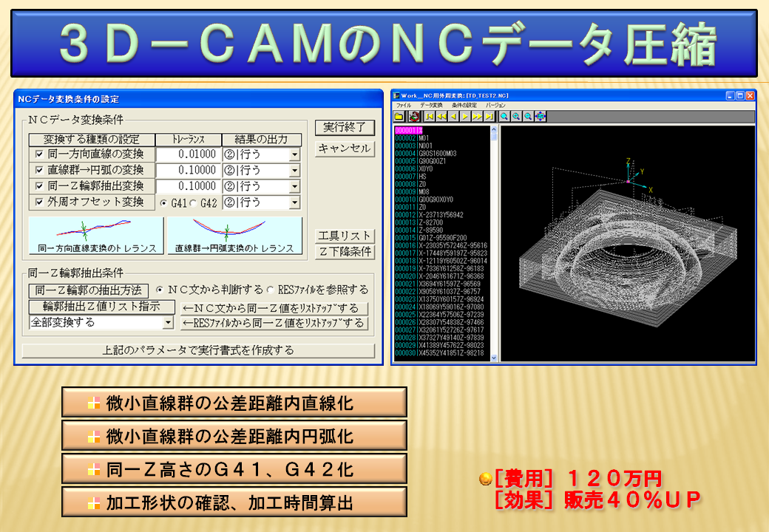This screenshot has height=532, width=769.
Task: Click ←NC文から同一Z値をリストアップする button
Action: (x=274, y=309)
